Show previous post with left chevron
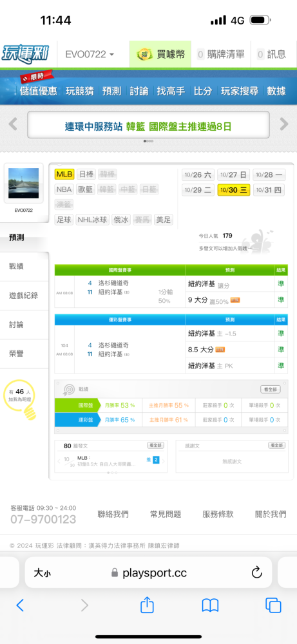297x644 pixels. pos(59,461)
